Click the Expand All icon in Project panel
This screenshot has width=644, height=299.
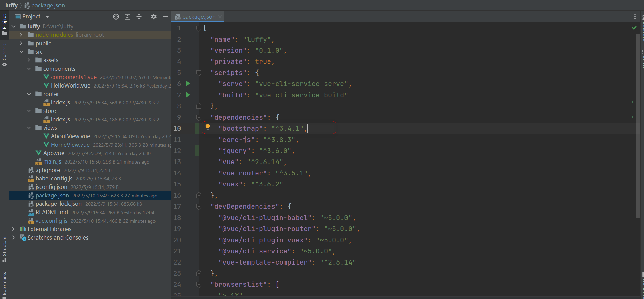(127, 17)
